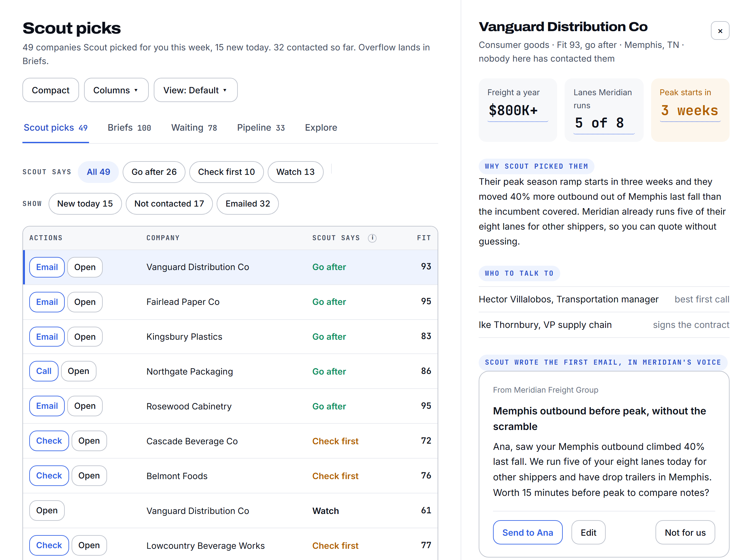
Task: Select the All 49 filter chip
Action: (98, 172)
